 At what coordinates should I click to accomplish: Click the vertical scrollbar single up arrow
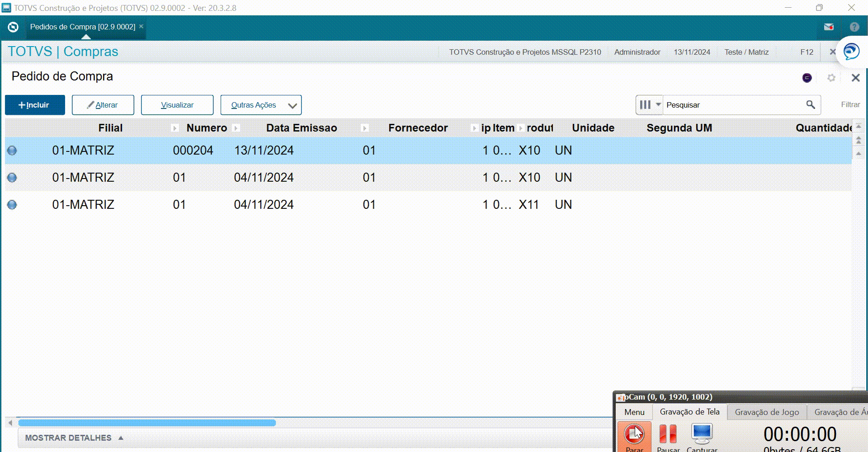(859, 154)
